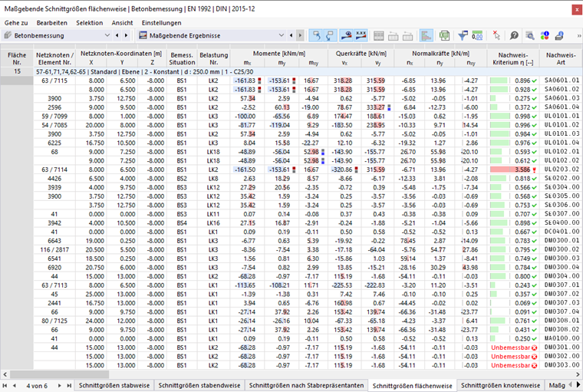Open the Betonbemessung dropdown

click(107, 35)
